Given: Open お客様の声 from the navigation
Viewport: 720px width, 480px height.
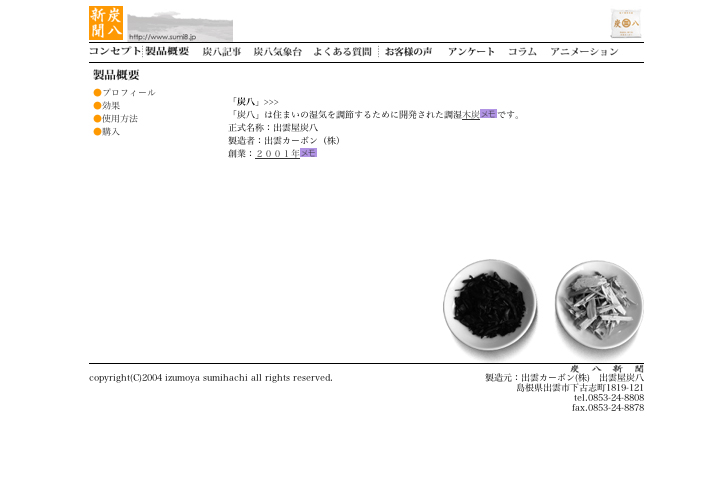Looking at the screenshot, I should 408,52.
